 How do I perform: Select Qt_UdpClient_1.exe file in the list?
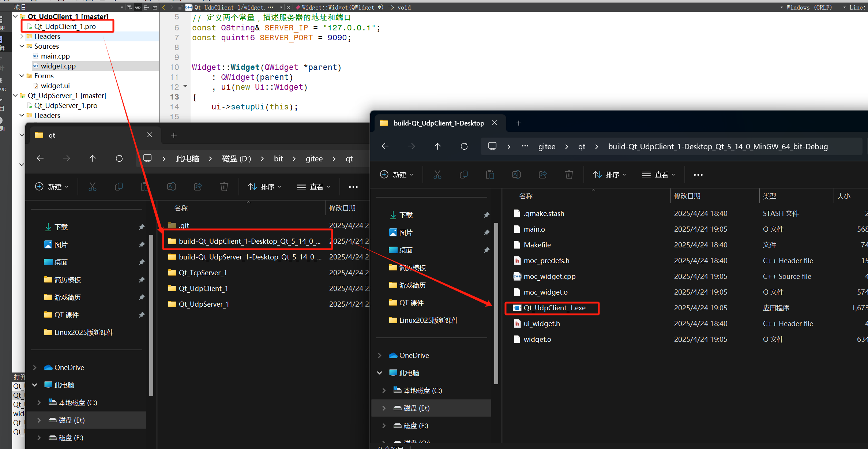click(x=554, y=308)
